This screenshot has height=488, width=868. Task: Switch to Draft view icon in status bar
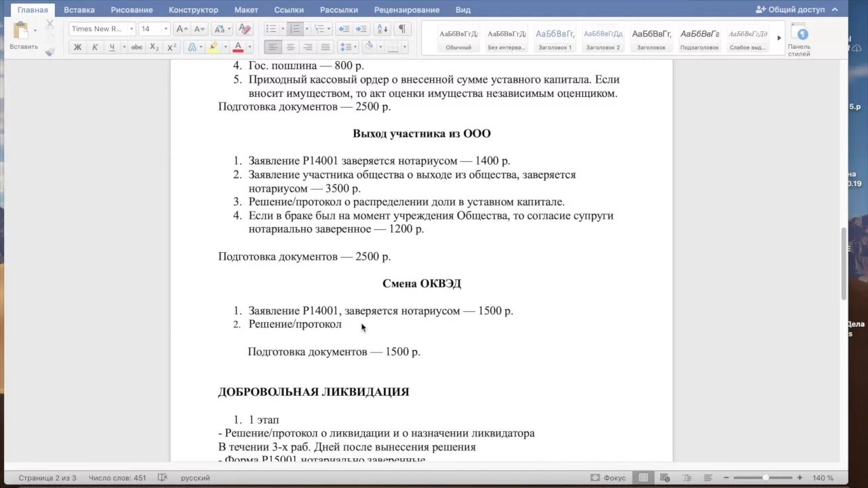coord(708,478)
